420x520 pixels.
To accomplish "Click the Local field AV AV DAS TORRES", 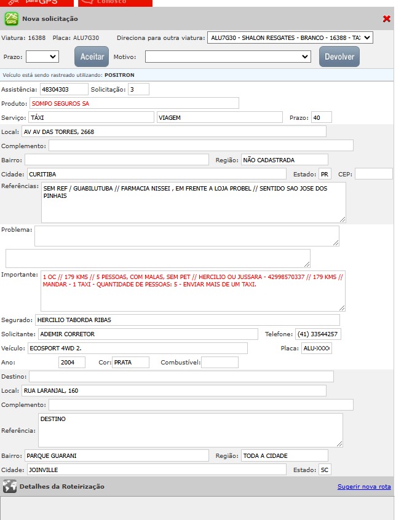I will (x=174, y=132).
